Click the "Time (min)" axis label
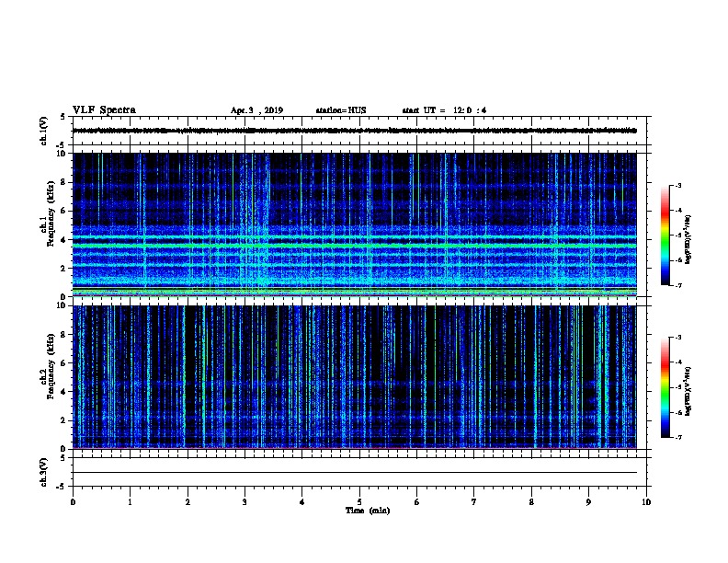Image resolution: width=728 pixels, height=563 pixels. tap(368, 511)
